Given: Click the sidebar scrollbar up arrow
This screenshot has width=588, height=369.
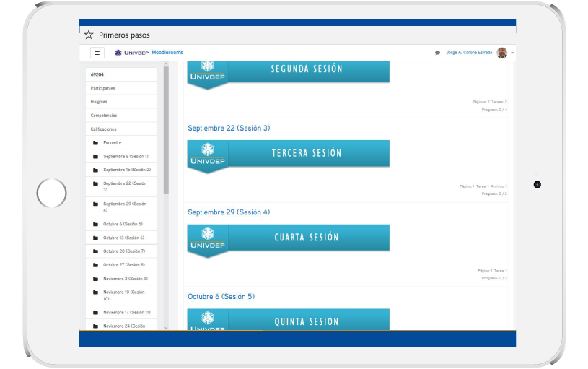Looking at the screenshot, I should coord(166,64).
